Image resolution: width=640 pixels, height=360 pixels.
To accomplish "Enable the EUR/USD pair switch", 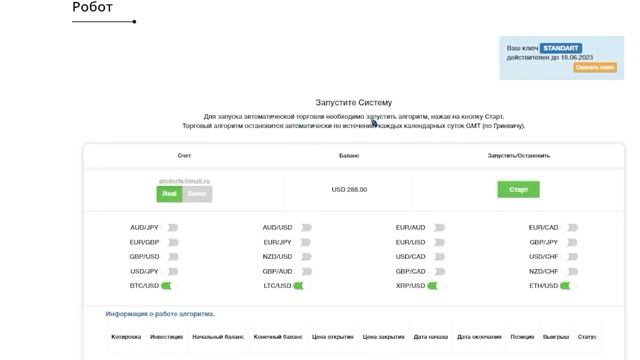I will 439,242.
